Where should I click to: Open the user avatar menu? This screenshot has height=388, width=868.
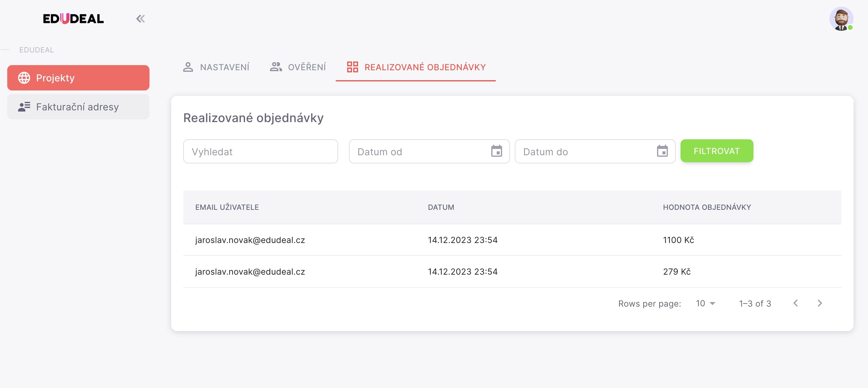point(841,19)
